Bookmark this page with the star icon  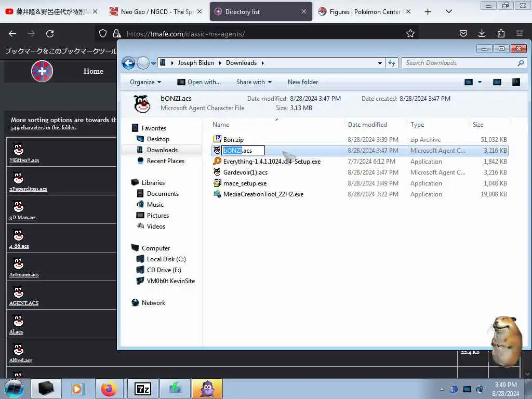point(410,33)
